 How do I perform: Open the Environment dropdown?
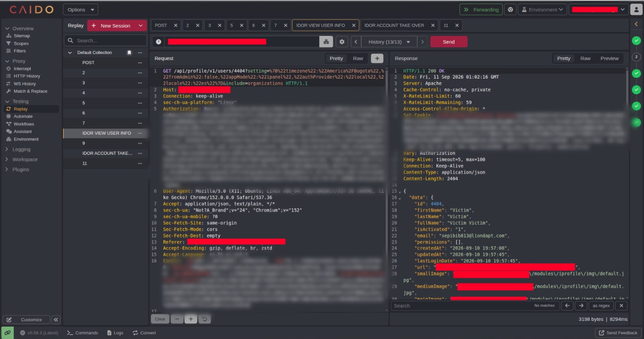pyautogui.click(x=542, y=10)
